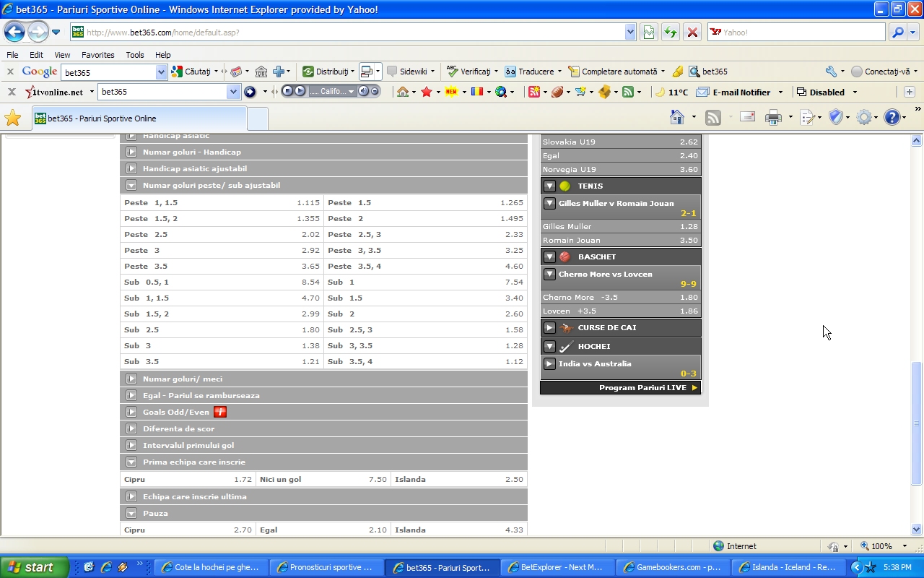Expand the Echipa care inscrie ultima section

[x=131, y=496]
